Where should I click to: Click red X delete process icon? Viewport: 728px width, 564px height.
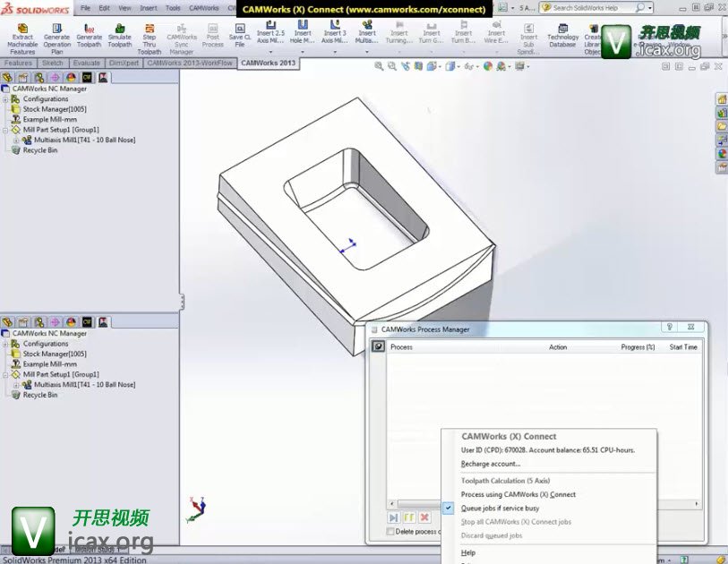tap(424, 517)
